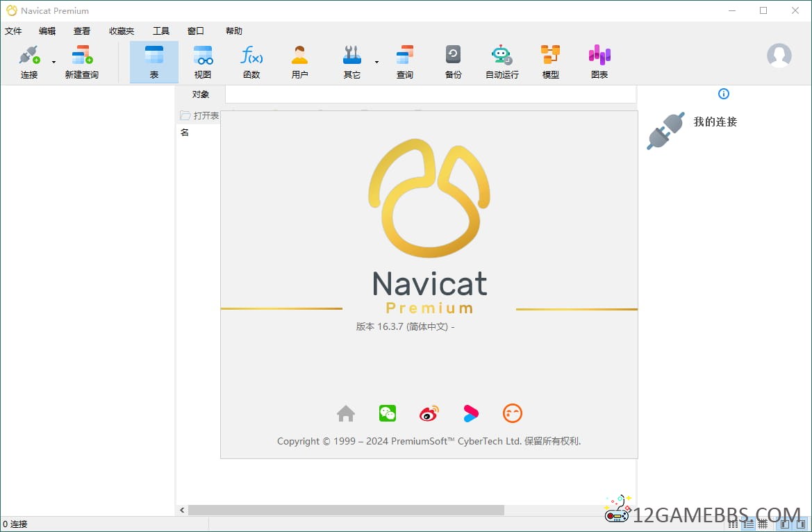Open the 函数 (Function) toolbar icon
The image size is (812, 532).
(x=251, y=63)
